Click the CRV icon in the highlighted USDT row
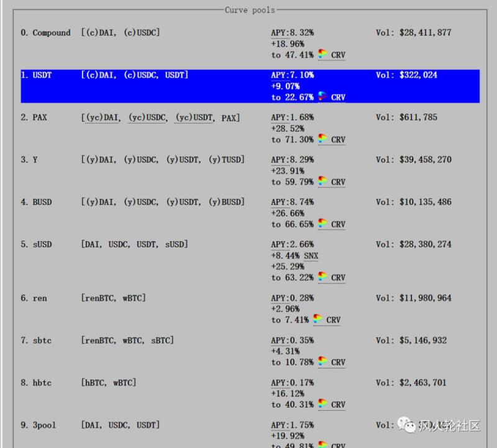The width and height of the screenshot is (497, 448). point(322,96)
